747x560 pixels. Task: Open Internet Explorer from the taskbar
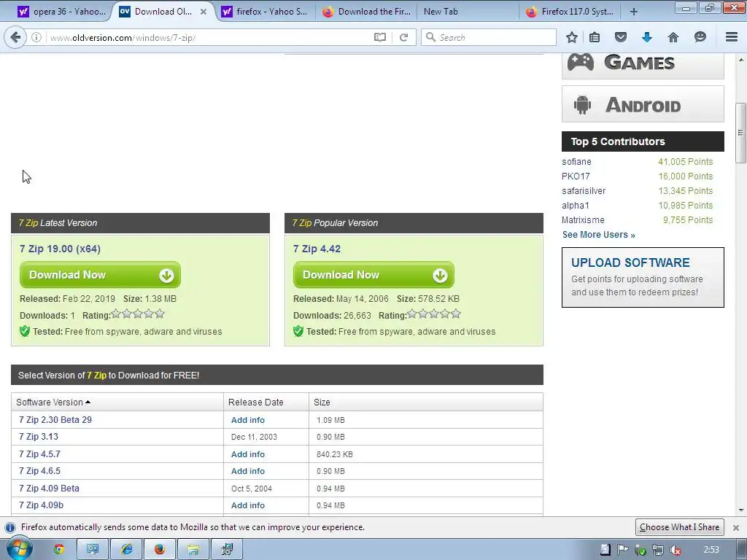(x=126, y=549)
